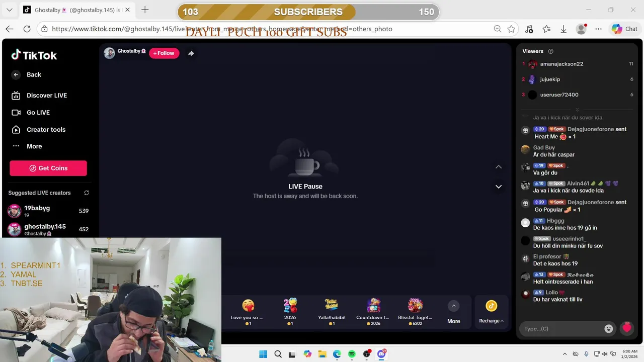This screenshot has width=644, height=362.
Task: Open the emoji picker in chat
Action: coord(609,328)
